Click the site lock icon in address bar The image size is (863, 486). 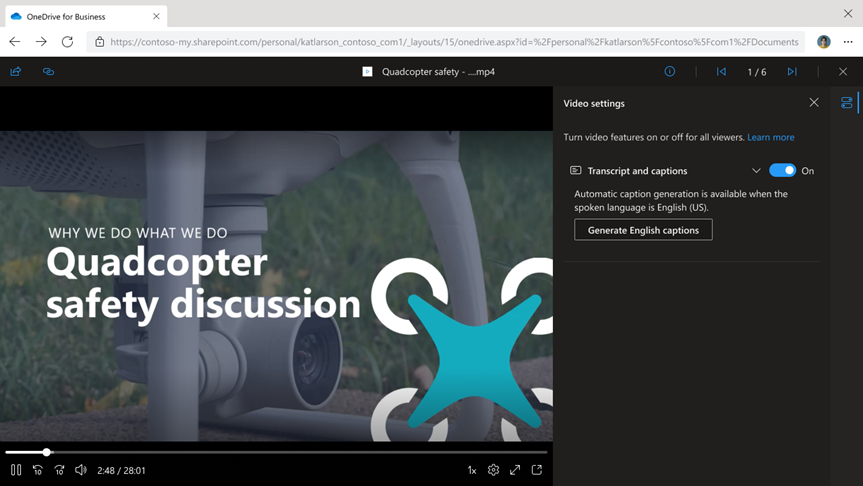click(99, 42)
